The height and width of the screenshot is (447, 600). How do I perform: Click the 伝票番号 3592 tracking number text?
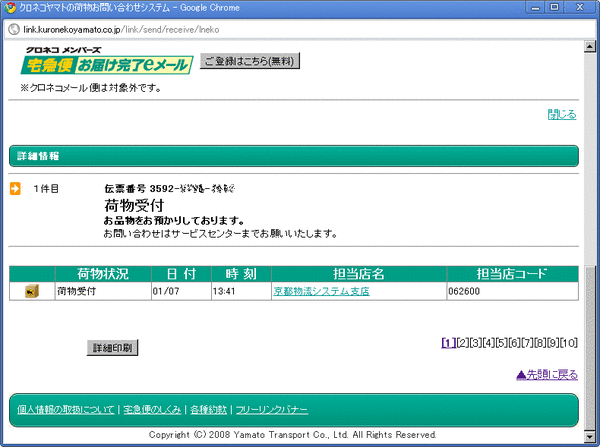tap(170, 189)
